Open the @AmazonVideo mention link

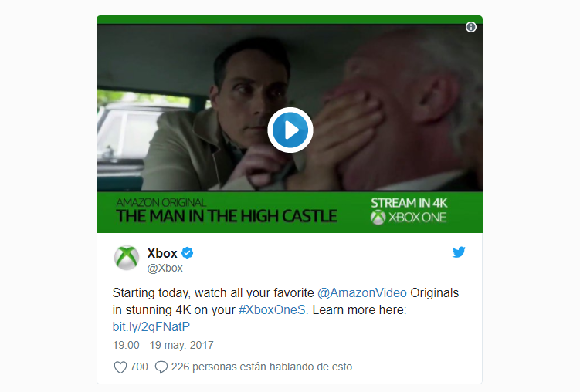pos(362,292)
